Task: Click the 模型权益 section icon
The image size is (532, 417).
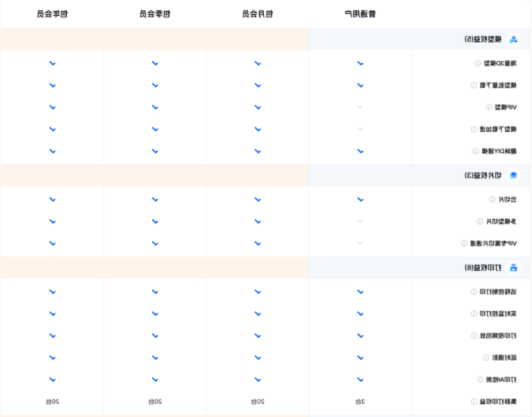Action: point(513,40)
